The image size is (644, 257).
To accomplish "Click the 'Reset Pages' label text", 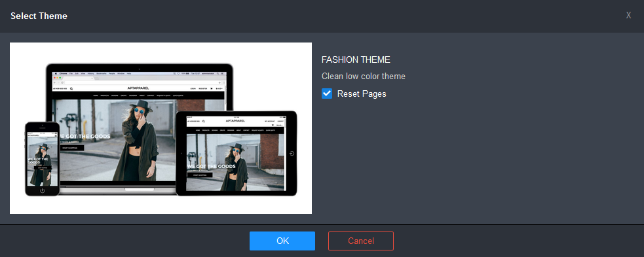I will click(362, 94).
